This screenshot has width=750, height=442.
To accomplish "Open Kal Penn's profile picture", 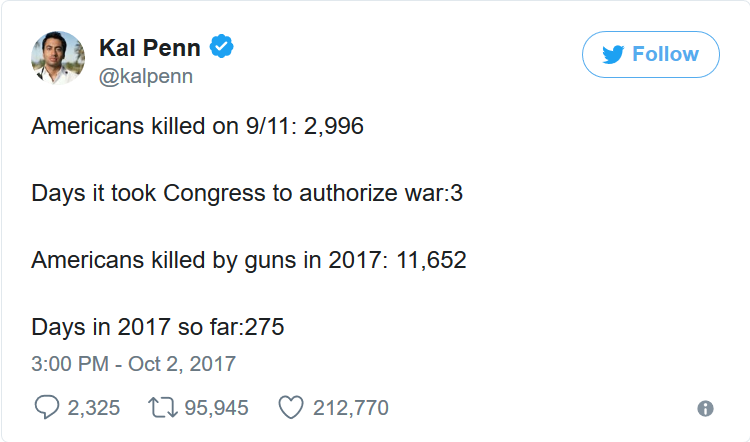I will pyautogui.click(x=58, y=58).
